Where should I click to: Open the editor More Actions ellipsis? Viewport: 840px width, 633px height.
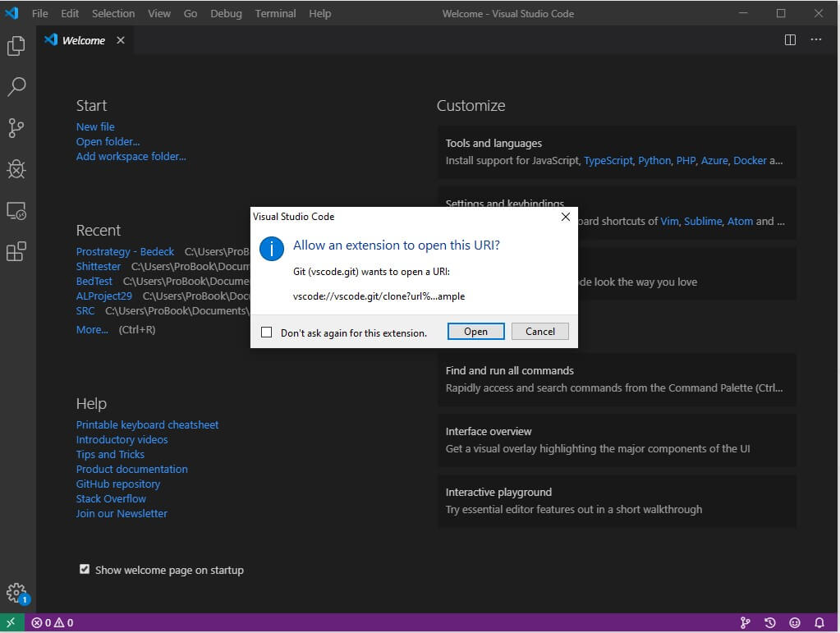click(x=815, y=40)
